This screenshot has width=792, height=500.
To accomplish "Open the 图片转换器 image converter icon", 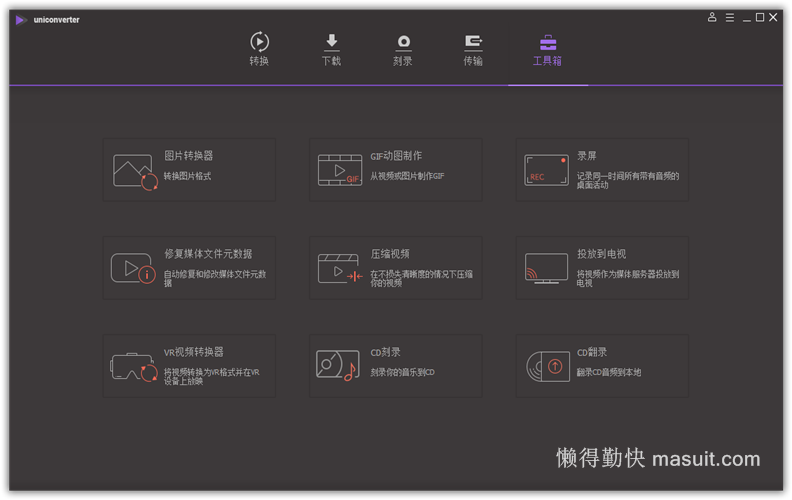I will (x=135, y=171).
